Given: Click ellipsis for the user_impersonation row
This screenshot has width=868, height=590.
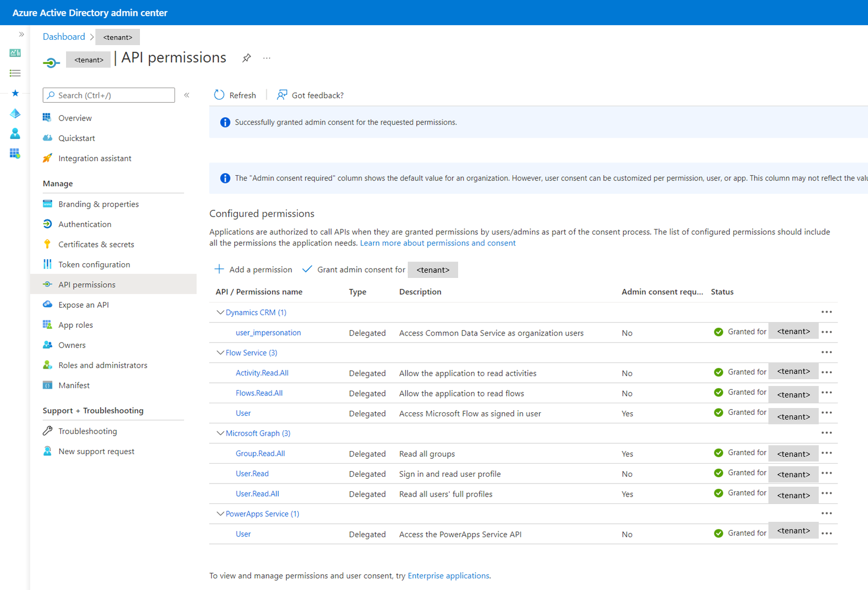Looking at the screenshot, I should click(827, 332).
